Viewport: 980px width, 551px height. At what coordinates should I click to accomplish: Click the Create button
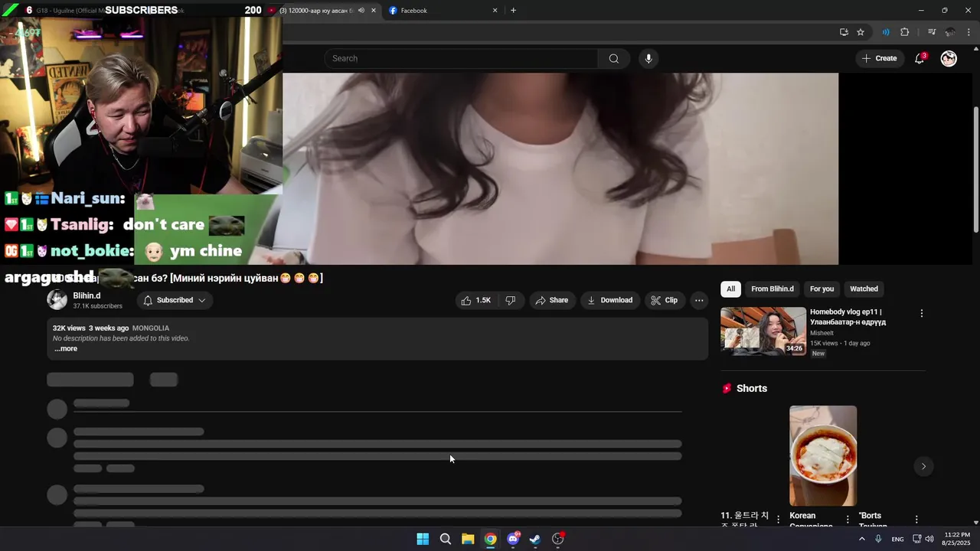pos(879,59)
